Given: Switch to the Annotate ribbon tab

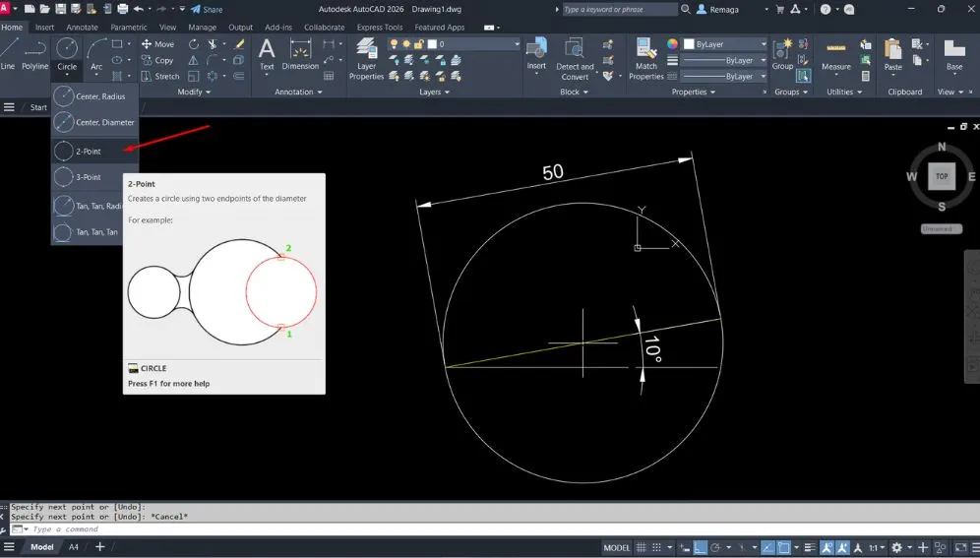Looking at the screenshot, I should (82, 28).
